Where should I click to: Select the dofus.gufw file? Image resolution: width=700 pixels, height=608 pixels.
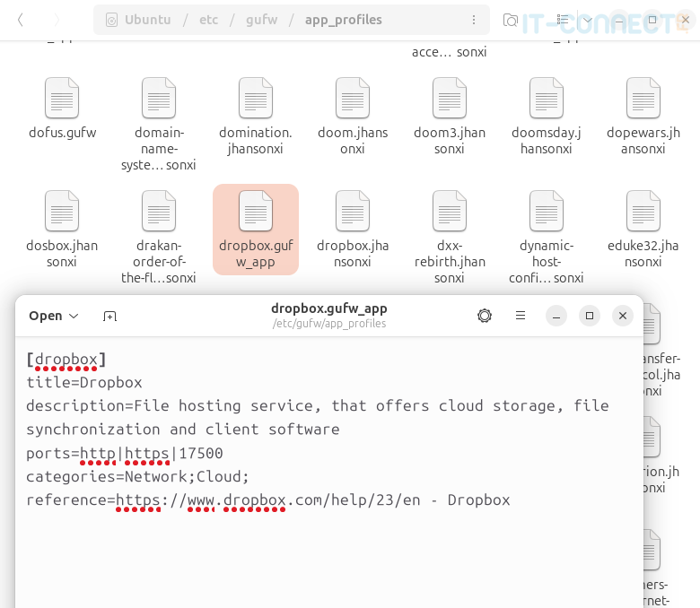click(62, 109)
